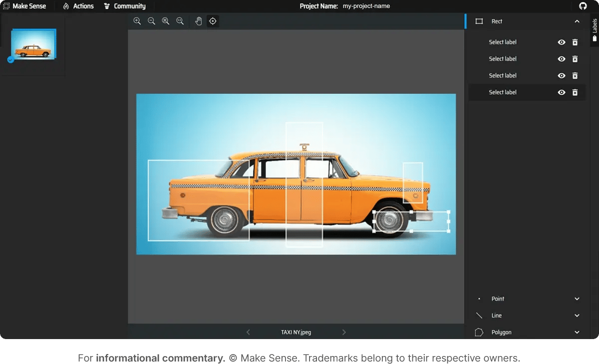Open the GitHub link in the top bar
Screen dimensions: 599x364
click(583, 6)
